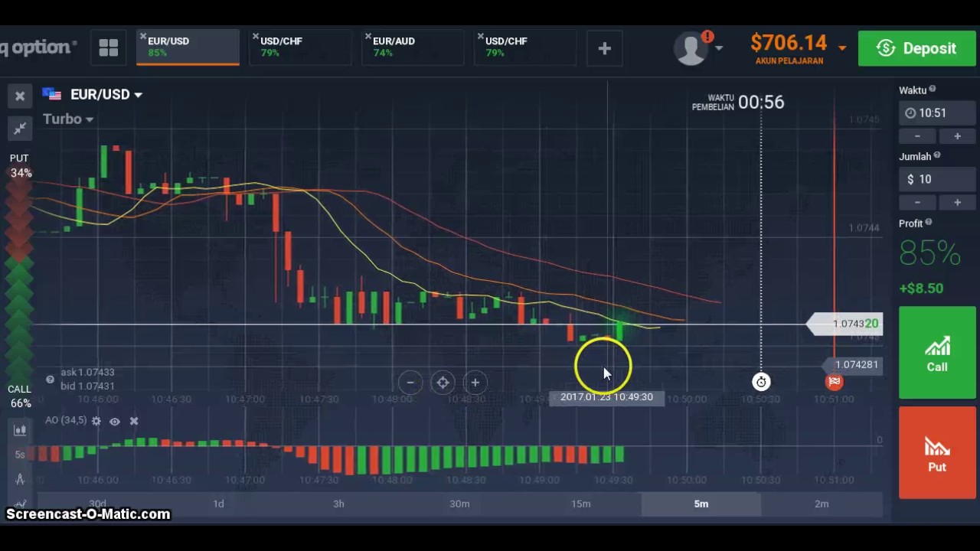
Task: Recenter the chart with target icon
Action: pyautogui.click(x=443, y=382)
